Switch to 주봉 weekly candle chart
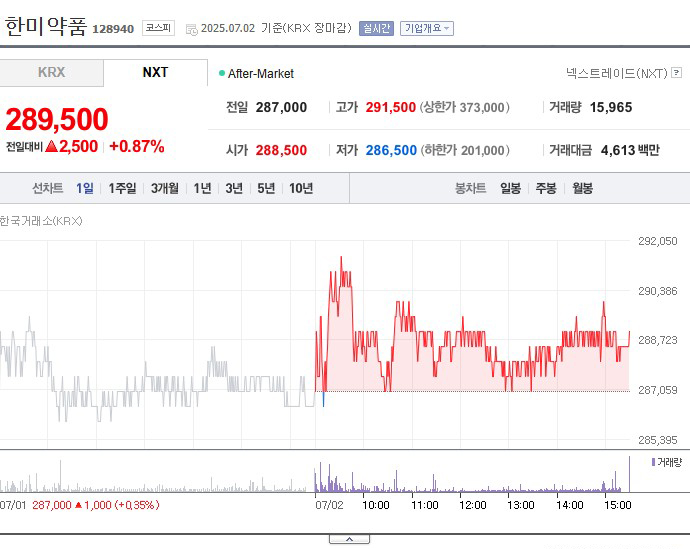This screenshot has width=690, height=549. click(x=546, y=188)
